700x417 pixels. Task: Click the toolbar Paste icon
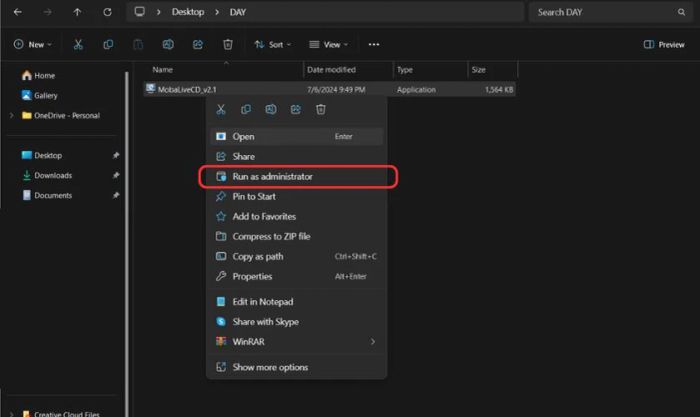pos(138,44)
